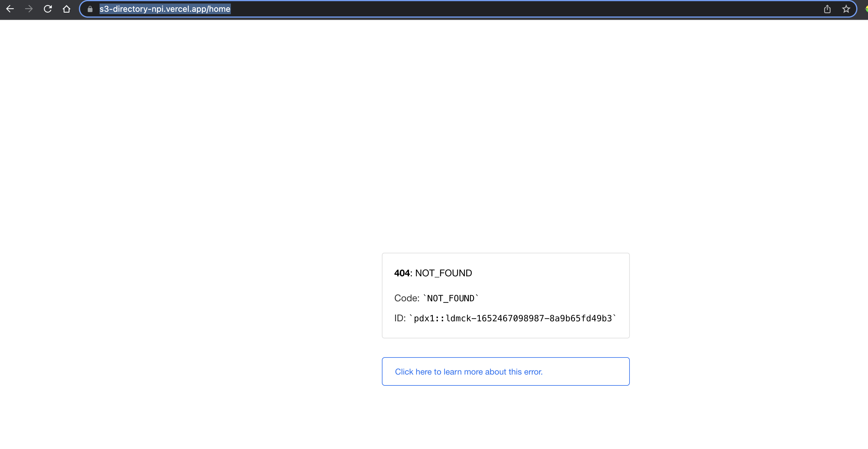
Task: Open 'Click here to learn more about this error'
Action: click(x=469, y=372)
